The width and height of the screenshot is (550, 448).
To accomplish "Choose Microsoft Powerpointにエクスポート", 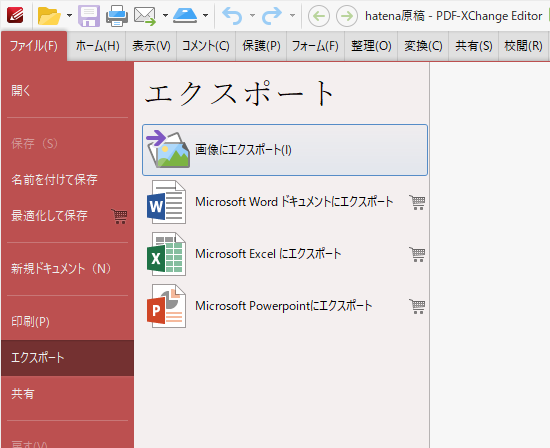I will pyautogui.click(x=285, y=306).
